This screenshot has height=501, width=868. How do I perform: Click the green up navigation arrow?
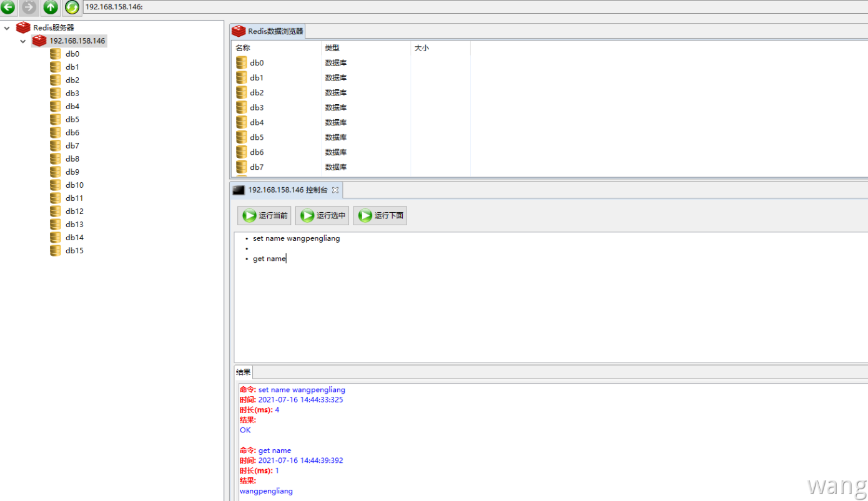coord(51,7)
